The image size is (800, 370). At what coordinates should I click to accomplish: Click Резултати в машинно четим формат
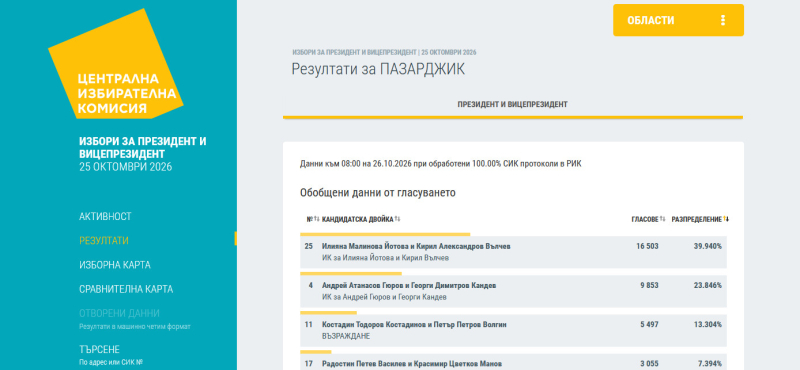135,327
